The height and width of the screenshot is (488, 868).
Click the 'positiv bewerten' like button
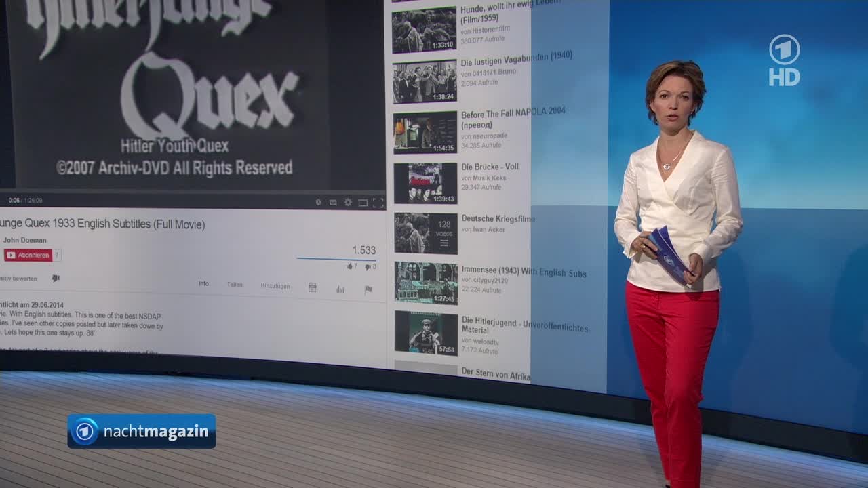(18, 279)
